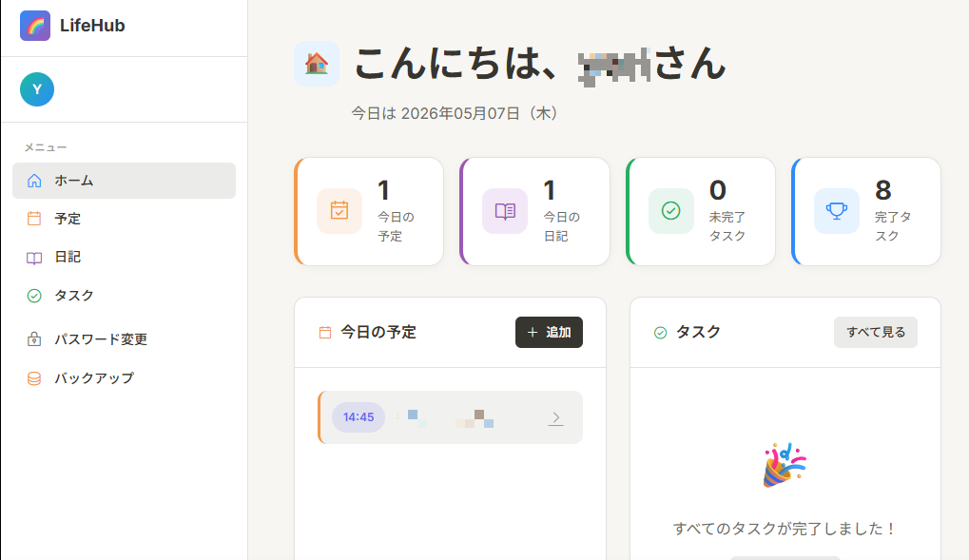Click the check-circle icon in the タスク panel header
The width and height of the screenshot is (969, 560).
pyautogui.click(x=661, y=333)
